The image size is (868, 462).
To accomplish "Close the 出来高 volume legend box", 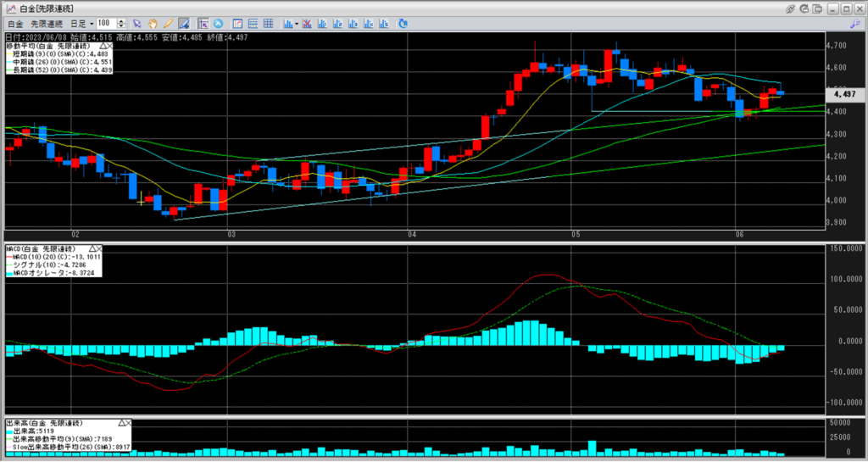I will pos(131,421).
